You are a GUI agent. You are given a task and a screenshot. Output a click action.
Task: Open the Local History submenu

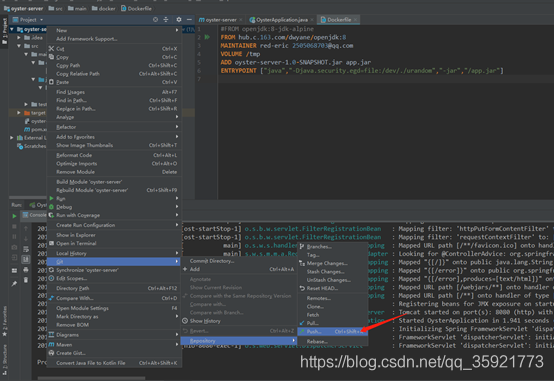[x=114, y=253]
